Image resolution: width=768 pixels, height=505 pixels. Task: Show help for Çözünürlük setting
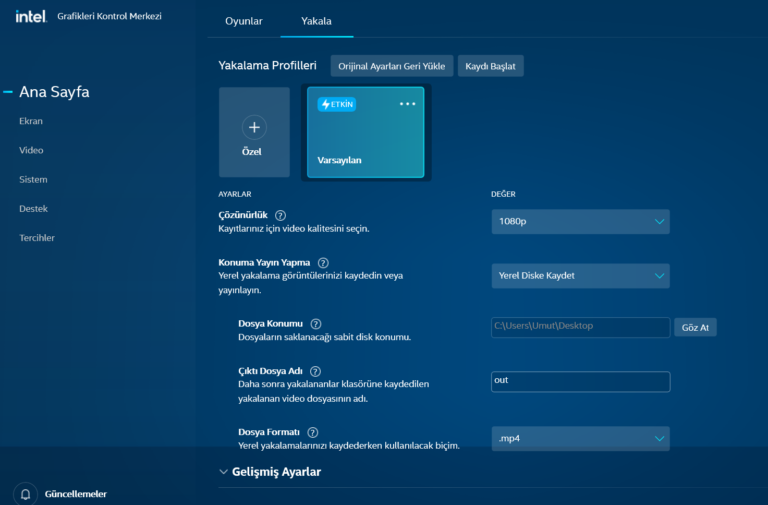click(281, 216)
